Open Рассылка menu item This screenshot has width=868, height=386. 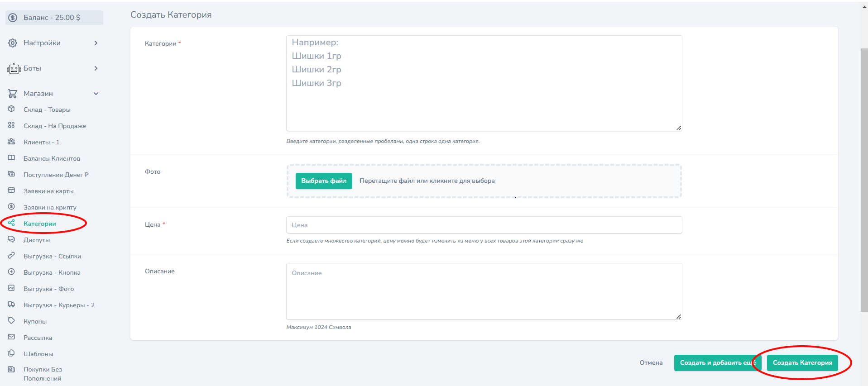pos(38,338)
